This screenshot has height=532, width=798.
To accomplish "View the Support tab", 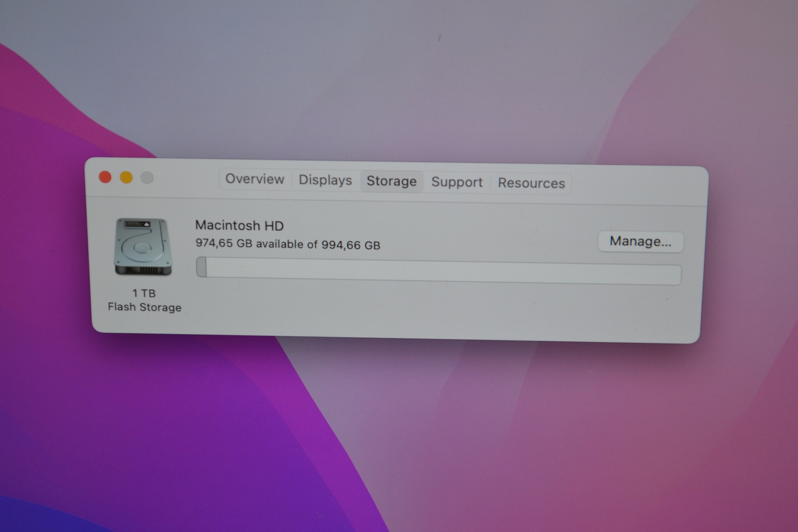I will point(457,181).
